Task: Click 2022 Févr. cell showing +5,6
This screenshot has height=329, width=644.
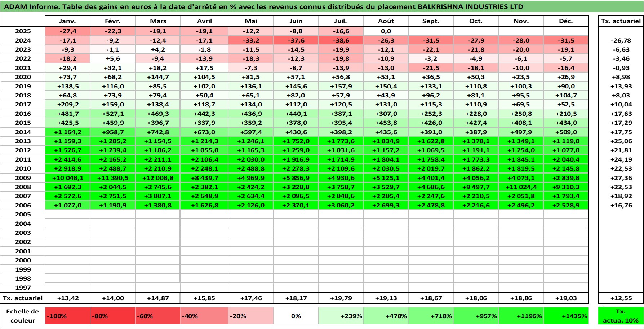Action: tap(112, 58)
